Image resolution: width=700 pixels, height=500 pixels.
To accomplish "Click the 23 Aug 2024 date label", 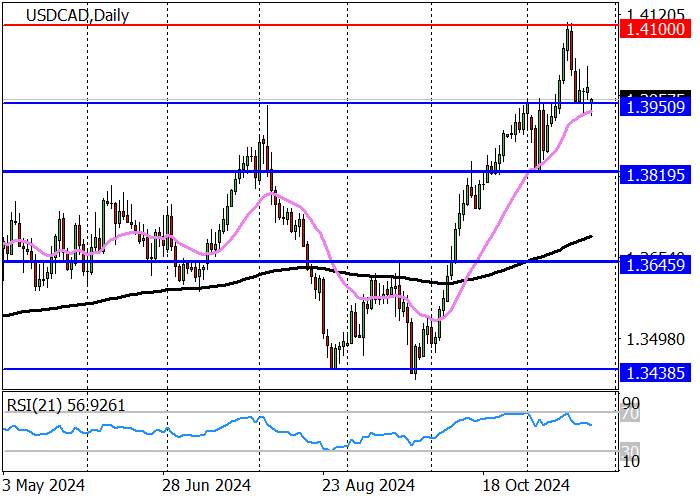I will 369,485.
